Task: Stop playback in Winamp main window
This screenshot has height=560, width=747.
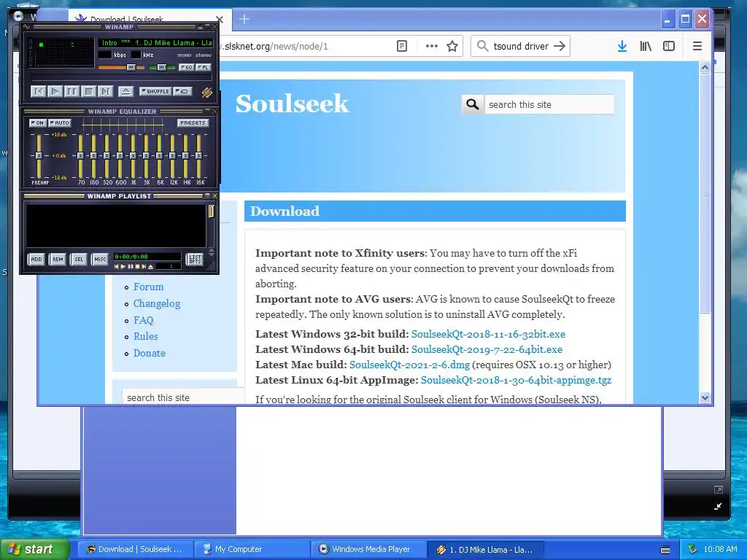Action: pyautogui.click(x=88, y=91)
